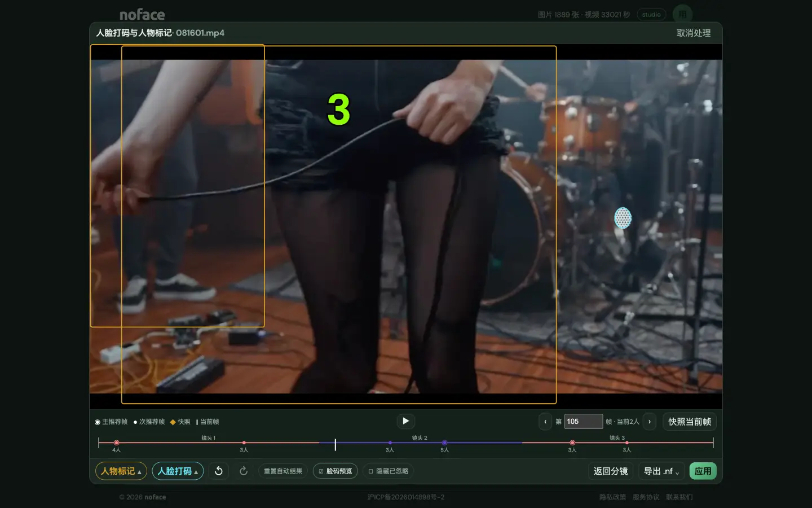Open the 联系我们 link in footer
Screen dimensions: 812x508
tap(679, 497)
